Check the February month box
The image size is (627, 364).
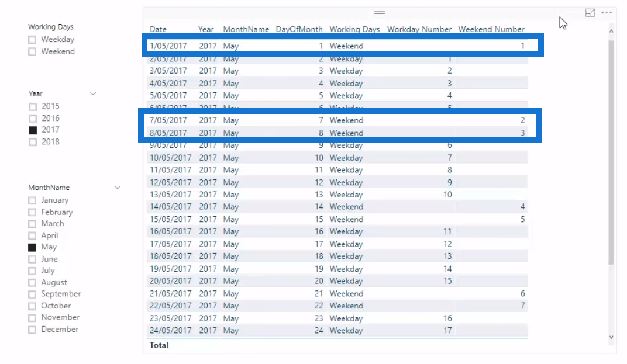(32, 212)
